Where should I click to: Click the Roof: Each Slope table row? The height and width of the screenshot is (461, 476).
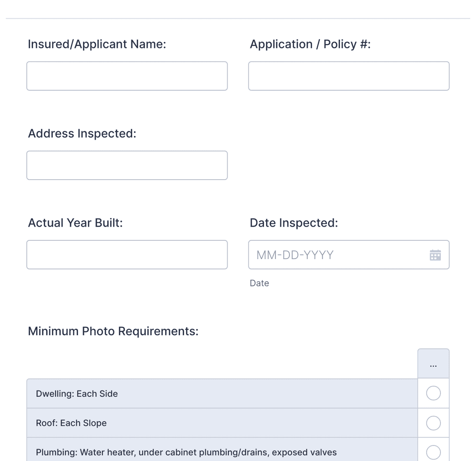pos(205,423)
